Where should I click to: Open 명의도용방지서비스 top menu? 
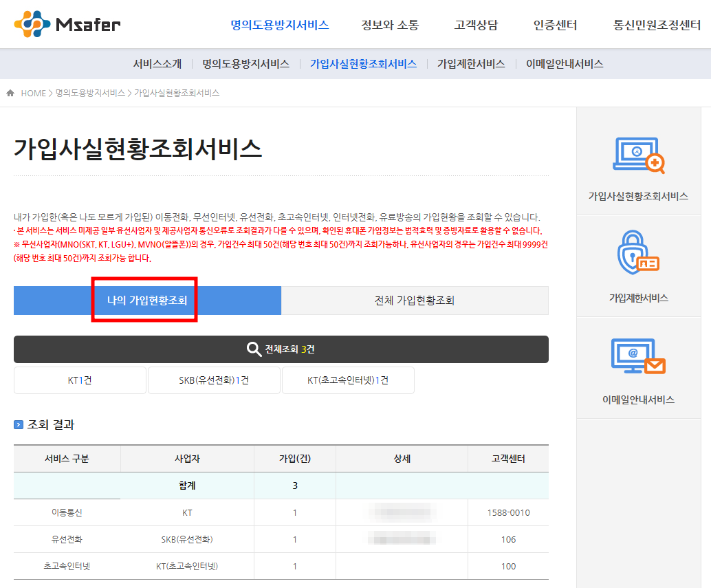(280, 25)
